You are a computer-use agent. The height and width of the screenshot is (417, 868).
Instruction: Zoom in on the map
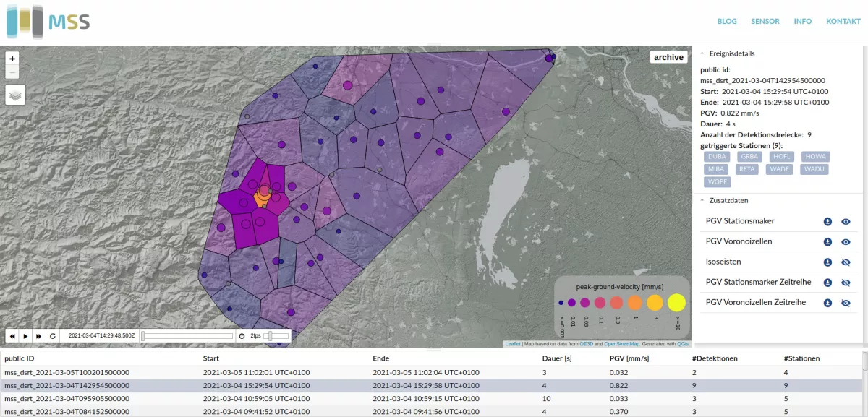click(12, 59)
